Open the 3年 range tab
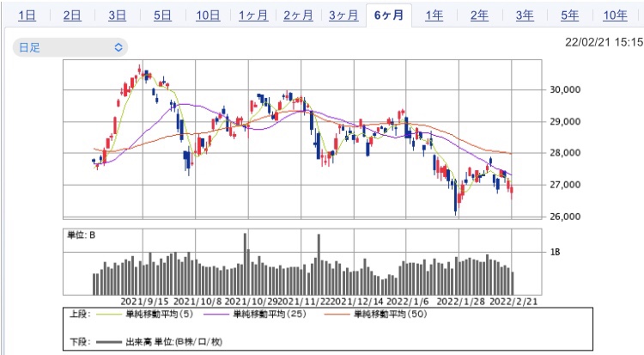Viewport: 644px width, 355px height. pos(525,15)
